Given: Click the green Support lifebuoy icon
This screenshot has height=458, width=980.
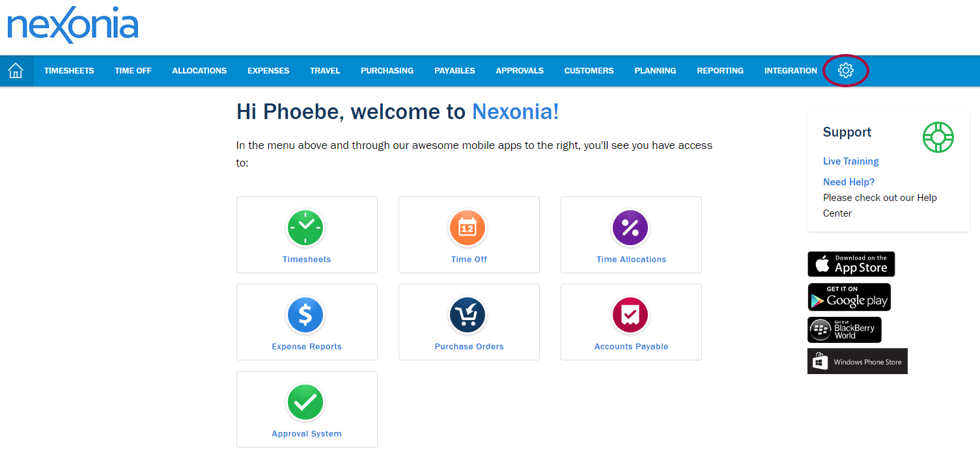Looking at the screenshot, I should click(938, 137).
